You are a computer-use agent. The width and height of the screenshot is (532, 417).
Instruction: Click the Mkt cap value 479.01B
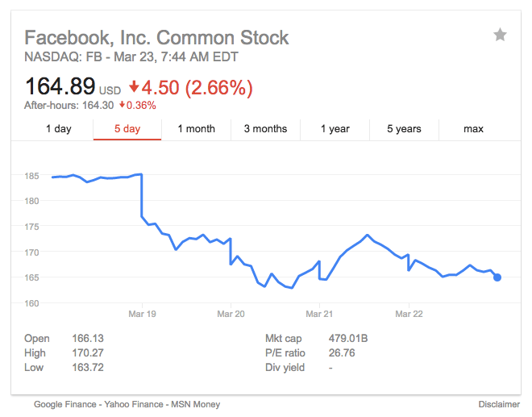tap(348, 339)
